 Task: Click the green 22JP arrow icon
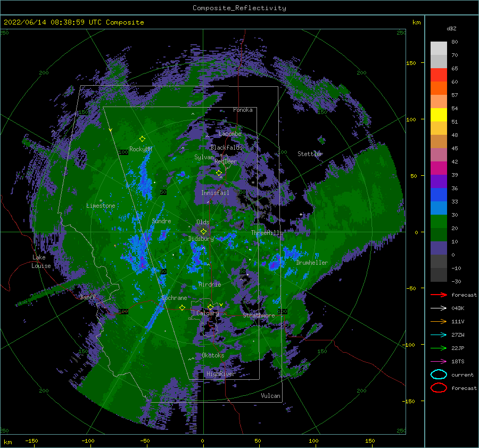tap(439, 348)
